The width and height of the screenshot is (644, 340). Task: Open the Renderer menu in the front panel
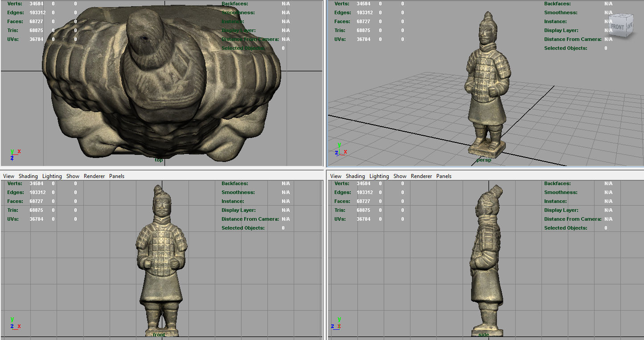coord(94,176)
